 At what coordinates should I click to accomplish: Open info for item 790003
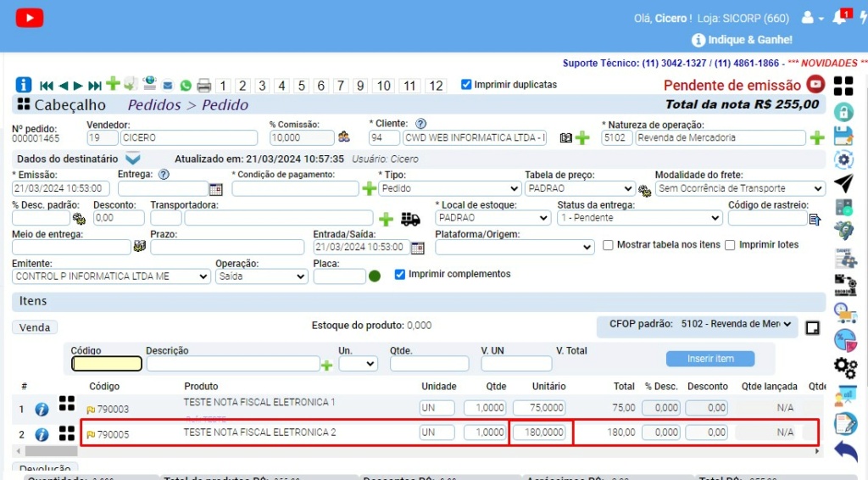pyautogui.click(x=42, y=410)
